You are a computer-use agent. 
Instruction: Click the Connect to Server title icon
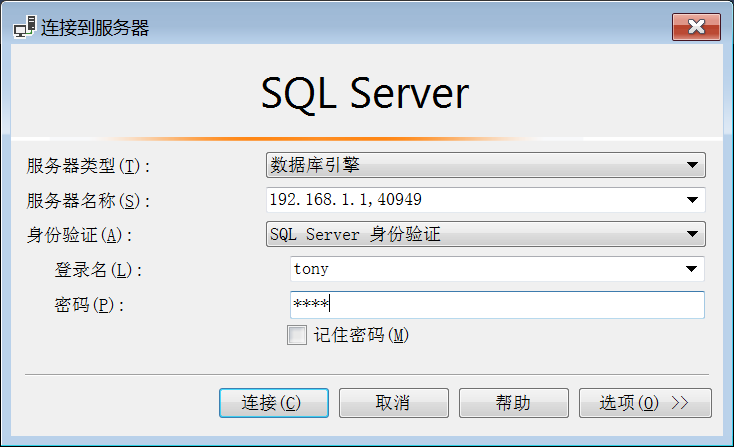coord(24,27)
